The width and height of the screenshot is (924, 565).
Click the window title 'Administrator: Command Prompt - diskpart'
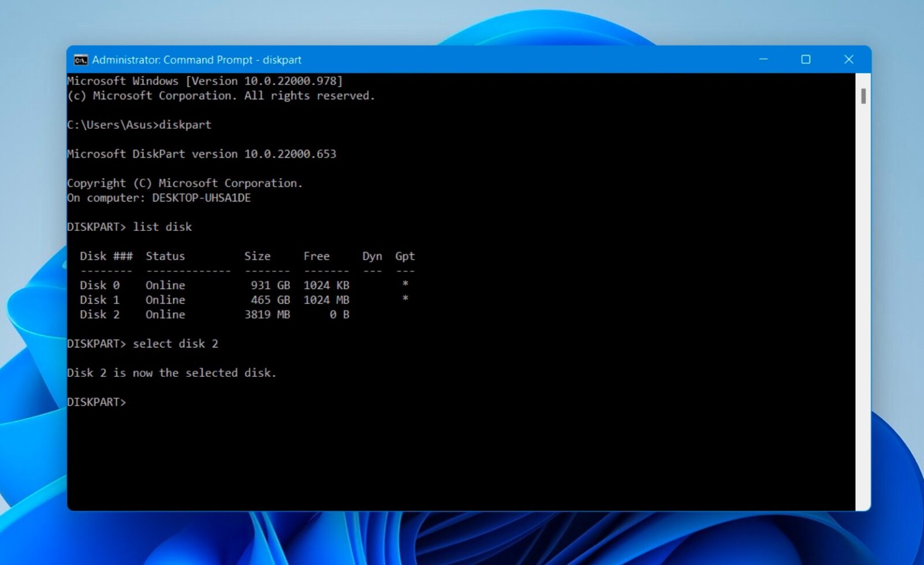pos(196,60)
